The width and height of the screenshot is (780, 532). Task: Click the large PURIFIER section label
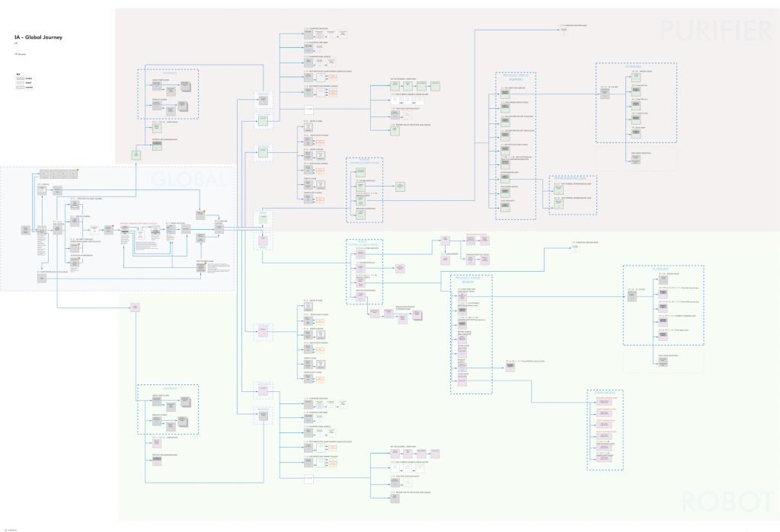pos(715,30)
